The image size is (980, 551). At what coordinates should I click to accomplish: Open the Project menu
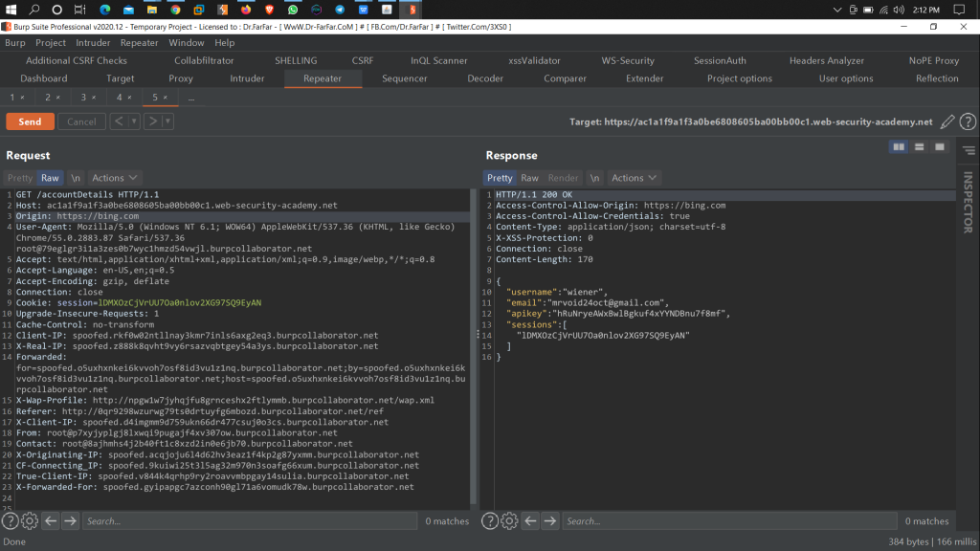point(51,42)
